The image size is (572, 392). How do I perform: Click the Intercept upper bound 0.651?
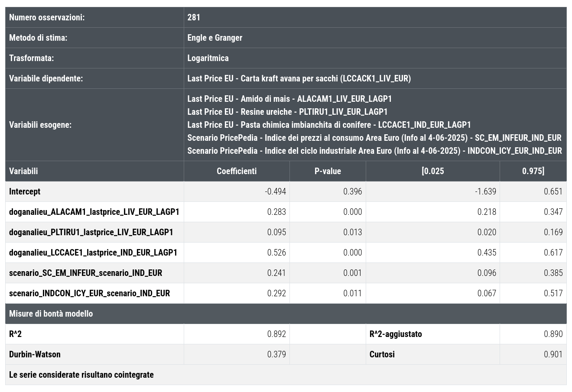tap(553, 191)
